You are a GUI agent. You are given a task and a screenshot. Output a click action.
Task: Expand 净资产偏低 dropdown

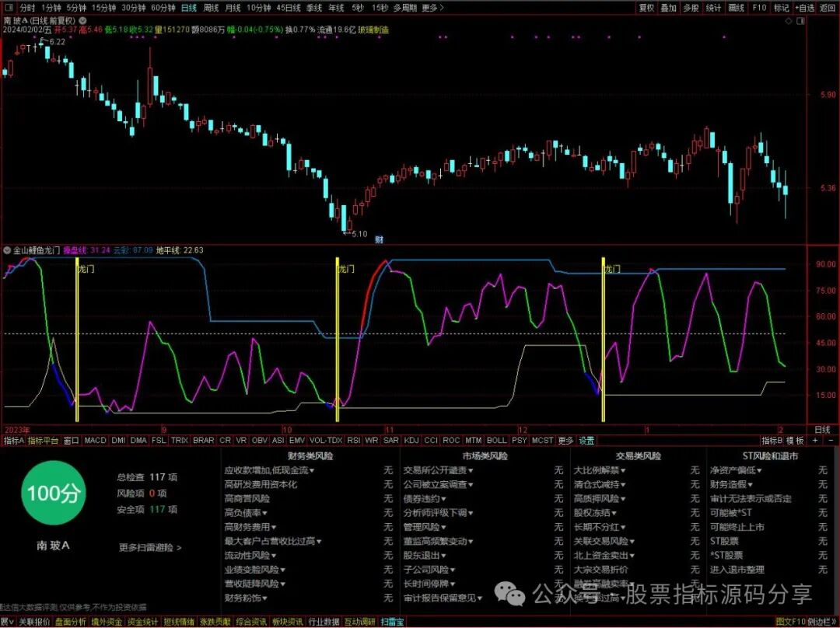click(759, 470)
